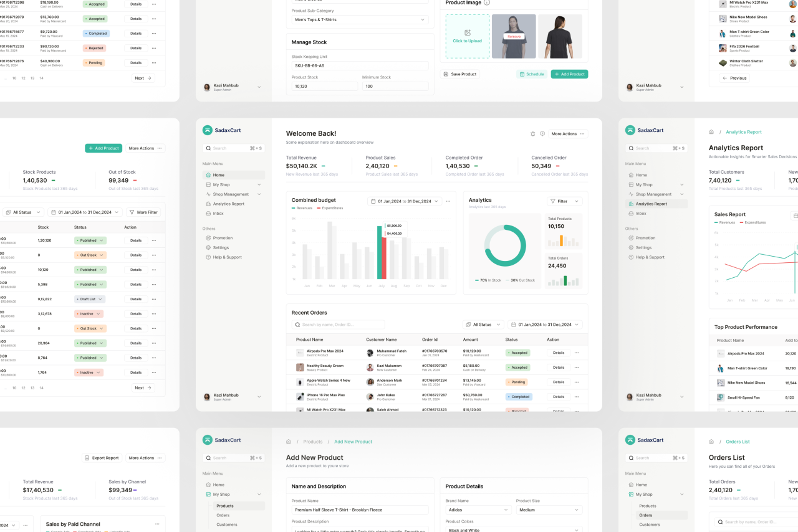
Task: Click the home breadcrumb icon before Orders List
Action: click(711, 442)
